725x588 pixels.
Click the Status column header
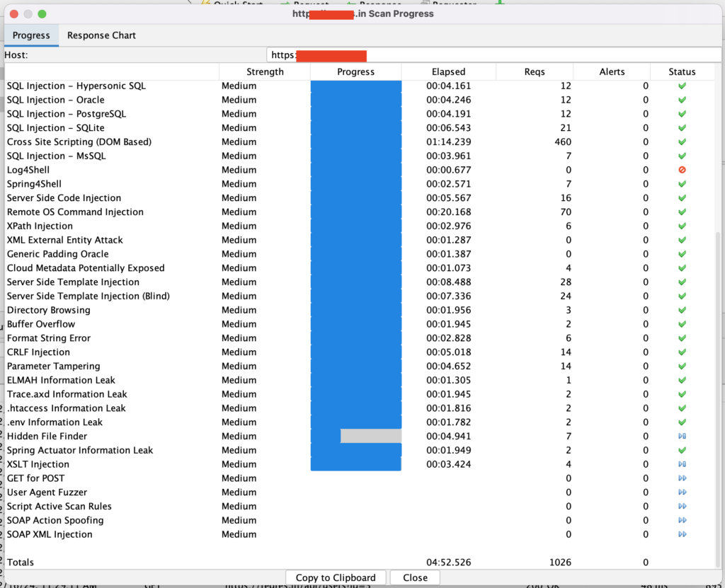click(x=682, y=71)
